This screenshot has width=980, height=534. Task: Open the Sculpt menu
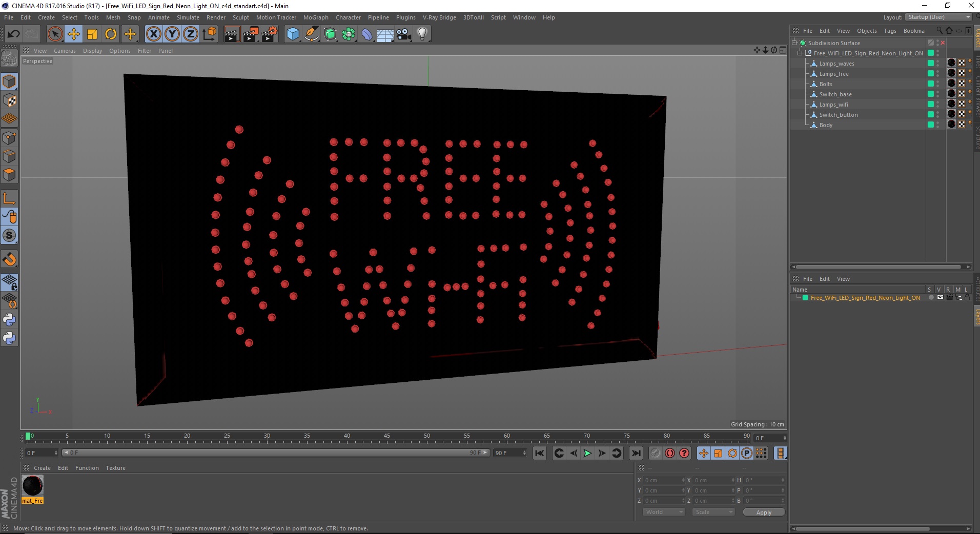241,17
